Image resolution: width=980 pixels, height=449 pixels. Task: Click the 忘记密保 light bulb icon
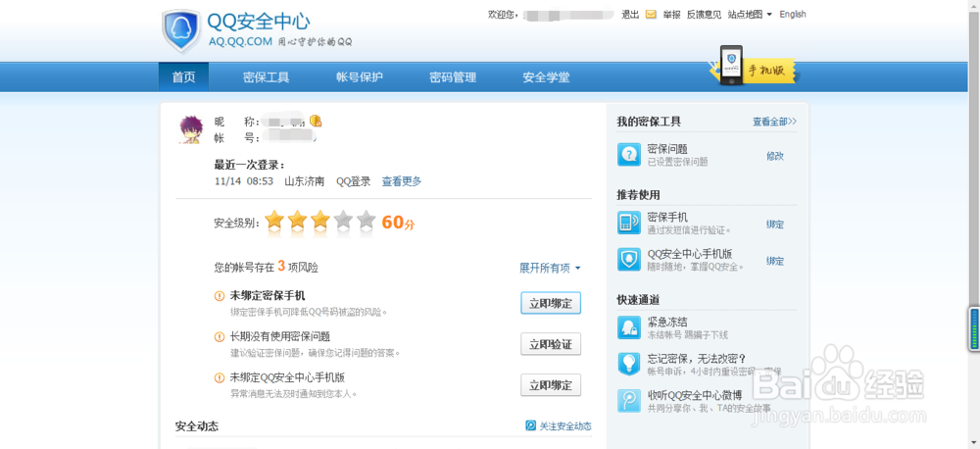[x=629, y=364]
